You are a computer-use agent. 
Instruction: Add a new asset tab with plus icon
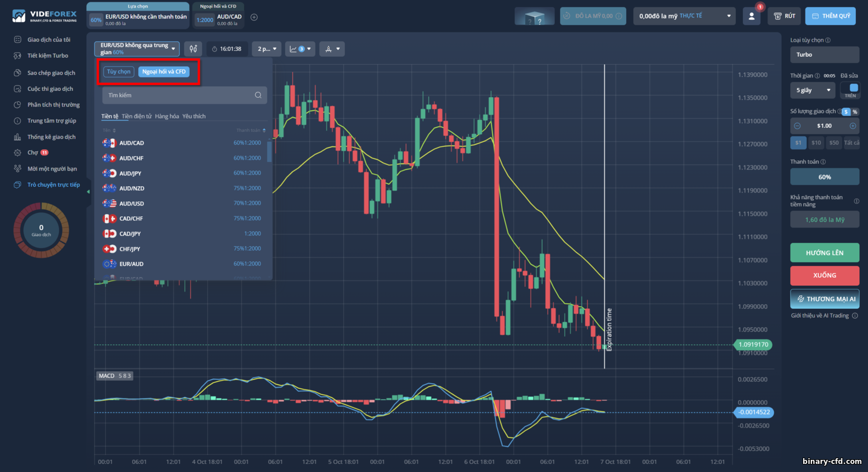pyautogui.click(x=254, y=17)
